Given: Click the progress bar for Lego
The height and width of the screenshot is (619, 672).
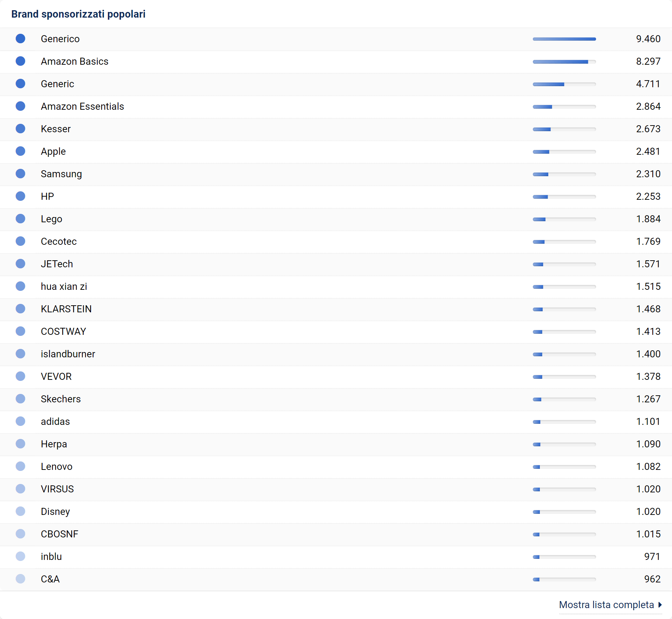Looking at the screenshot, I should click(x=564, y=219).
